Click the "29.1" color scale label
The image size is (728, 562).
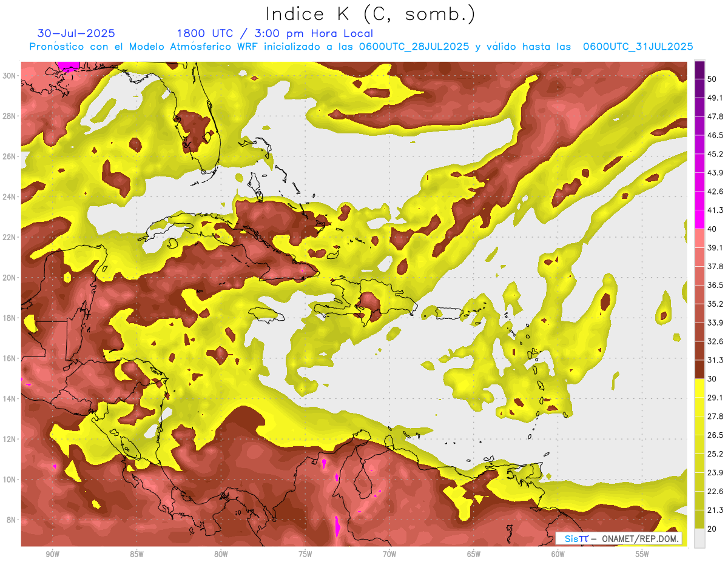coord(715,398)
